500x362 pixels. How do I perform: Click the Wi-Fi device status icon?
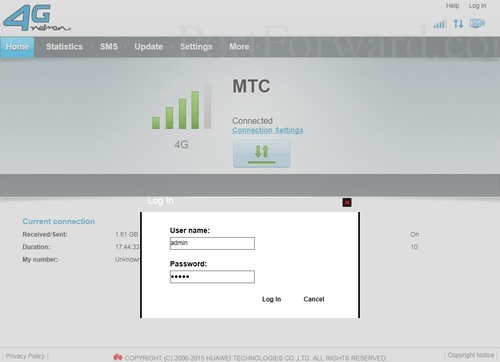pyautogui.click(x=477, y=24)
